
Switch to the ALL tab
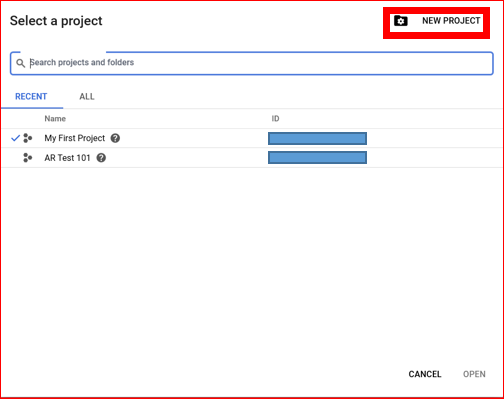(x=87, y=97)
